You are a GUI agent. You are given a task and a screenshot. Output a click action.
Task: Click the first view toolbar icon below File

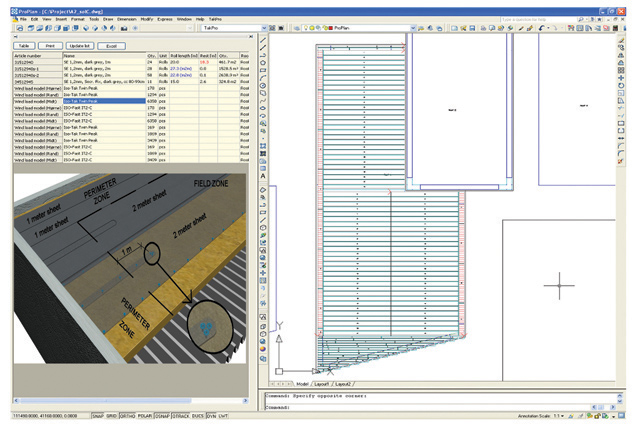(20, 28)
